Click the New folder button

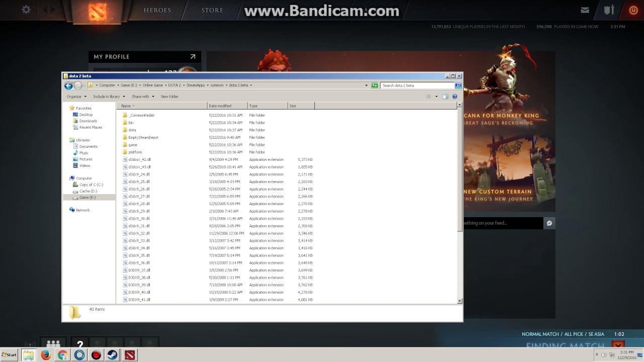170,97
